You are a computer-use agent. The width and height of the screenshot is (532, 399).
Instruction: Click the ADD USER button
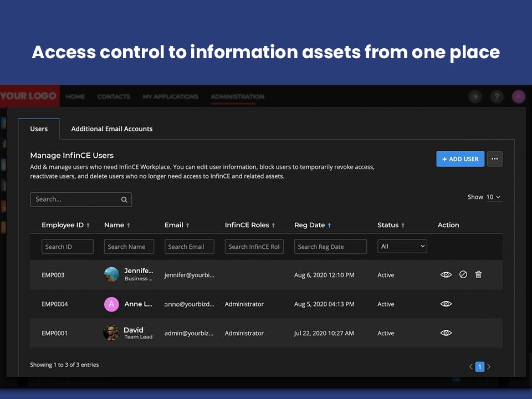[460, 159]
